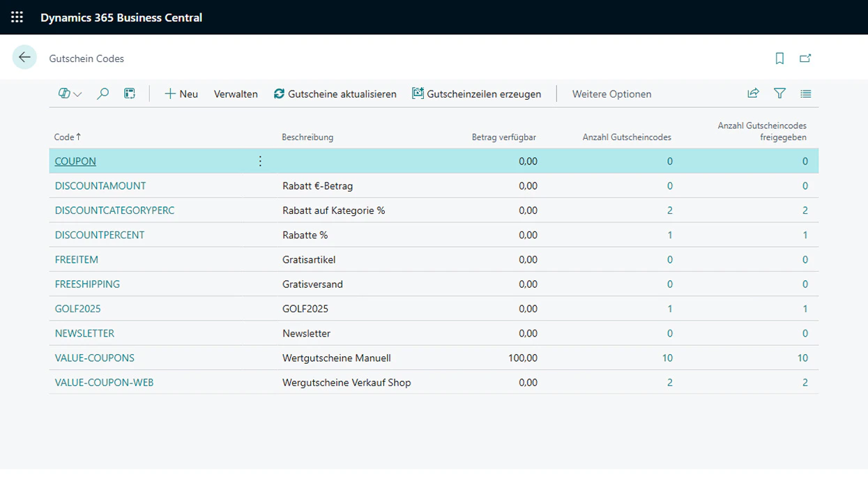Click the analysis mode icon next to search

(130, 93)
